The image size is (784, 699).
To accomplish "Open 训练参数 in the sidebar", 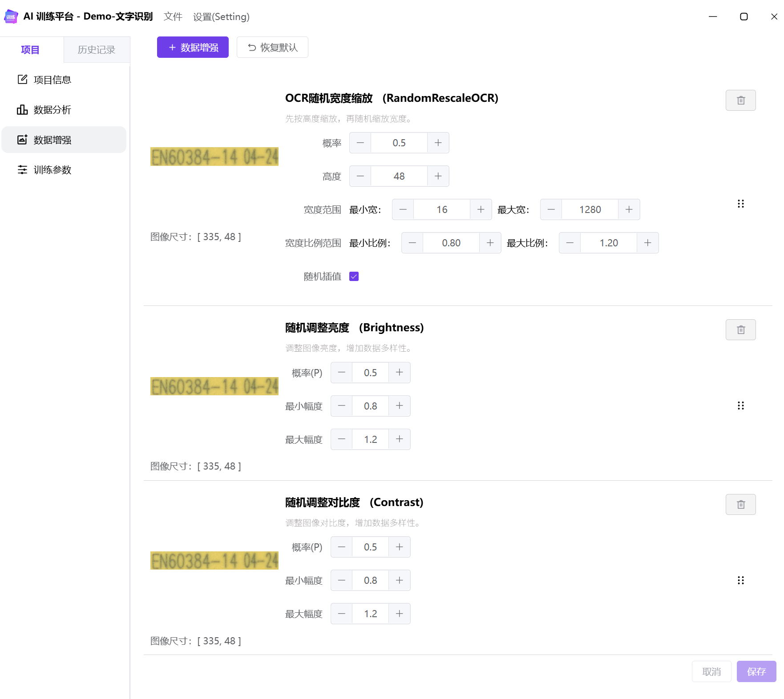I will (52, 170).
